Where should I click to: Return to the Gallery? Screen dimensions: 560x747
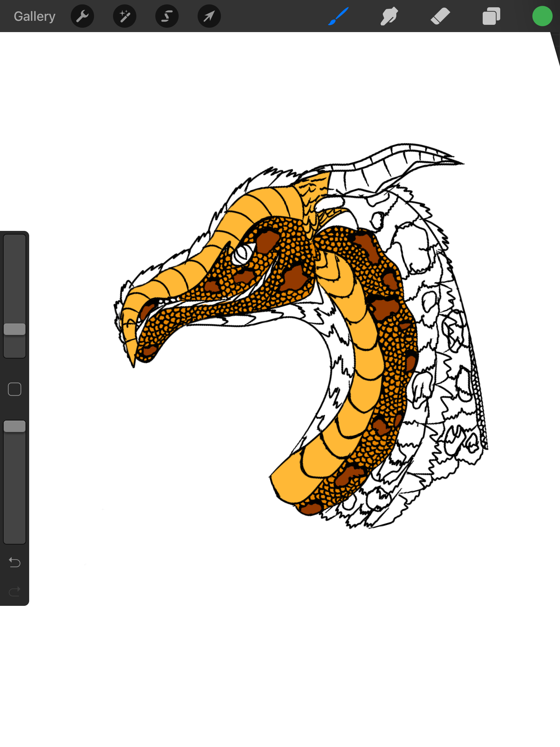[x=35, y=16]
